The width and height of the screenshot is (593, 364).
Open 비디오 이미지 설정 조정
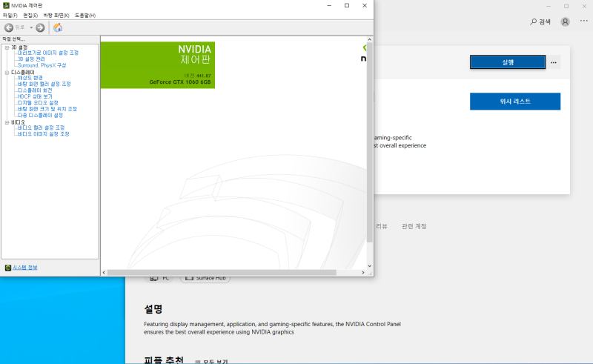click(44, 134)
